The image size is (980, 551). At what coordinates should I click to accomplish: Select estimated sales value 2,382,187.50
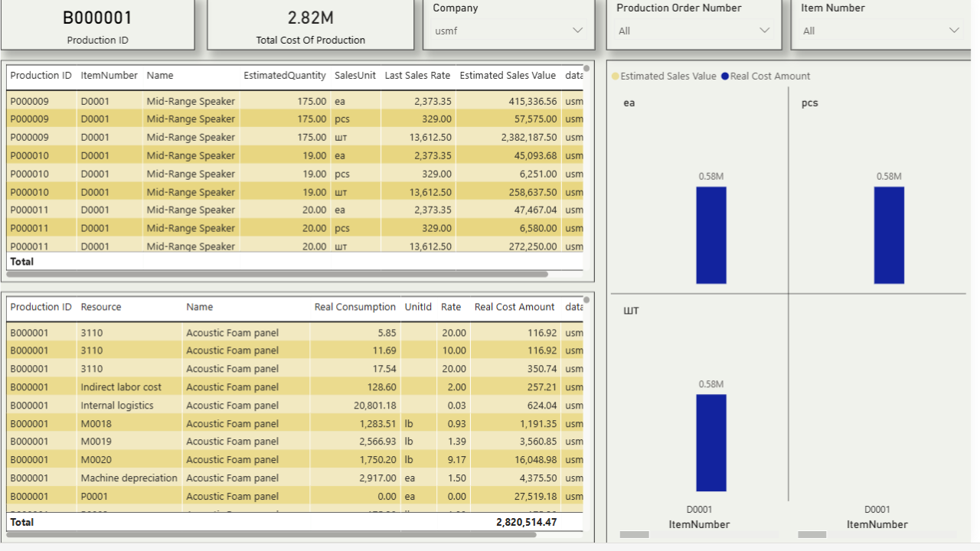[529, 138]
